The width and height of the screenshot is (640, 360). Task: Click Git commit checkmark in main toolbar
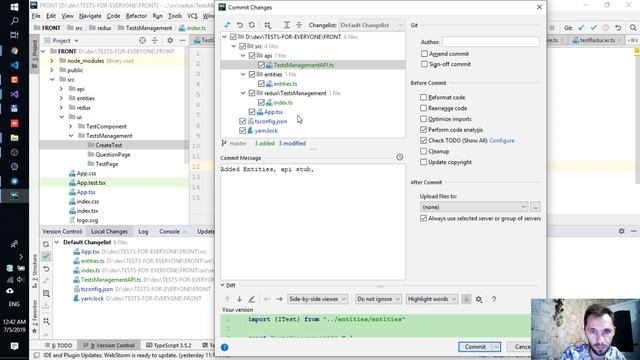coord(593,28)
